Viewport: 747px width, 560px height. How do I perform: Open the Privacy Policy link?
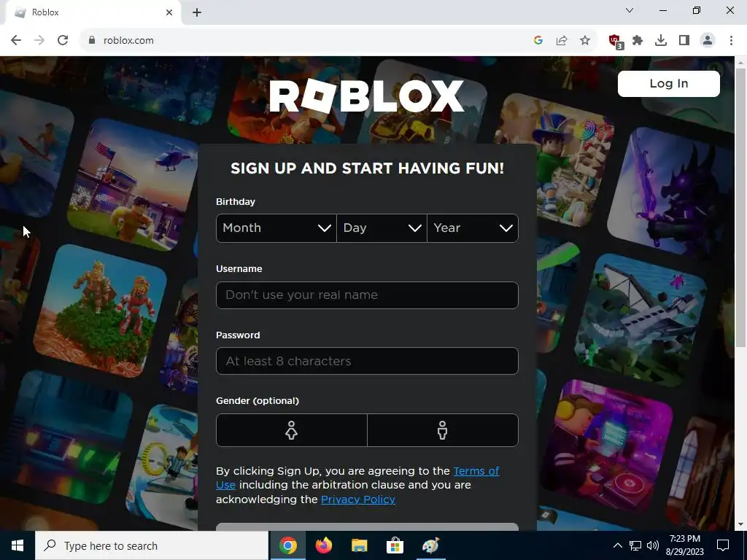point(357,499)
